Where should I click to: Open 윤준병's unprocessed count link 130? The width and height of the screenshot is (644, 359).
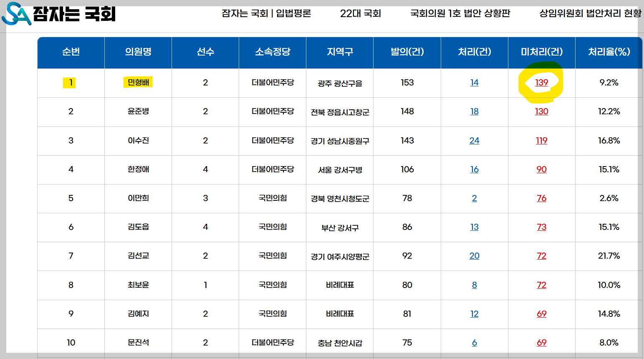pos(542,111)
